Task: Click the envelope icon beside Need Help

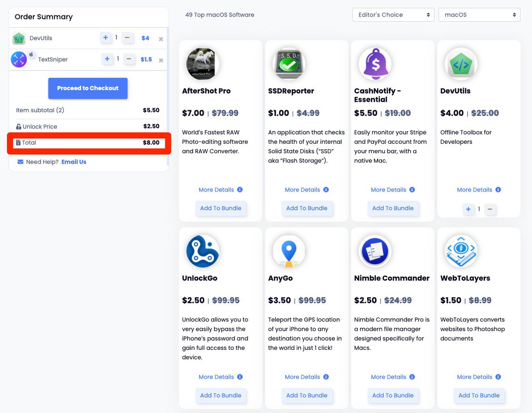Action: click(21, 162)
